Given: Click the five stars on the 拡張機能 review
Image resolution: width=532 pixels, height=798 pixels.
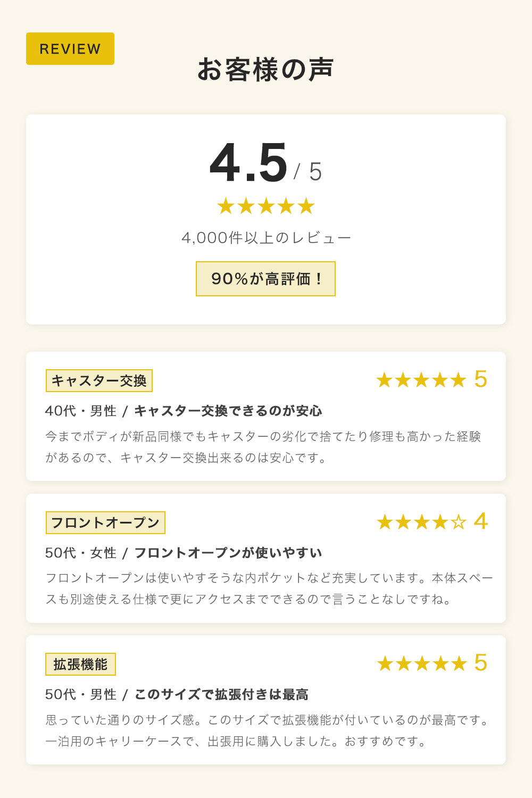Looking at the screenshot, I should click(422, 663).
